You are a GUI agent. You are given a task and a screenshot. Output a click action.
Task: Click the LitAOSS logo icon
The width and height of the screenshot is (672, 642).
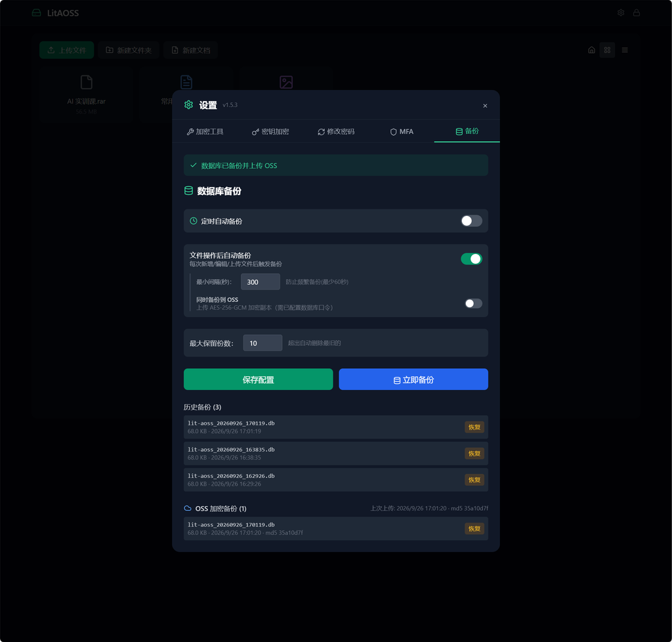click(37, 13)
